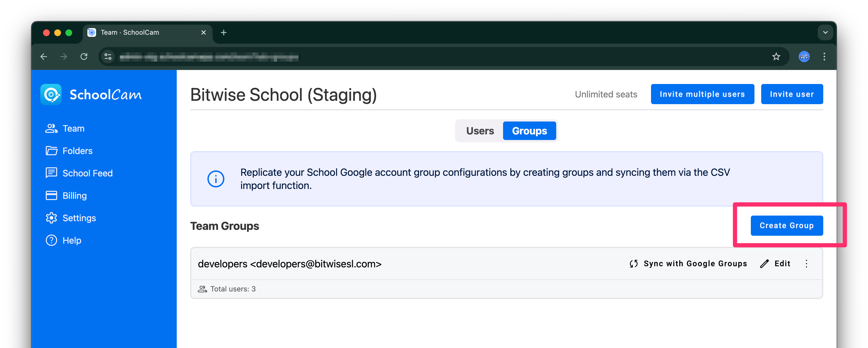Click the browser address bar URL

pyautogui.click(x=209, y=57)
